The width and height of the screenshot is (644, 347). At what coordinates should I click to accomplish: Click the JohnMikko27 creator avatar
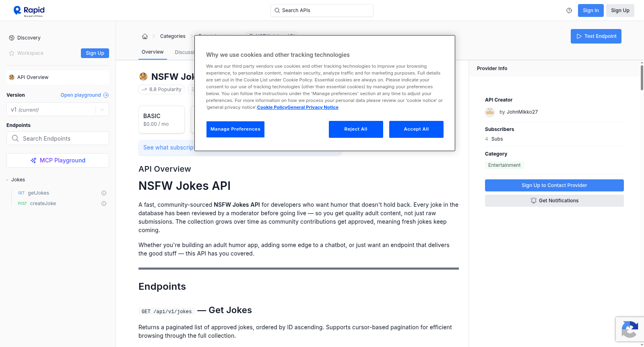(x=490, y=112)
